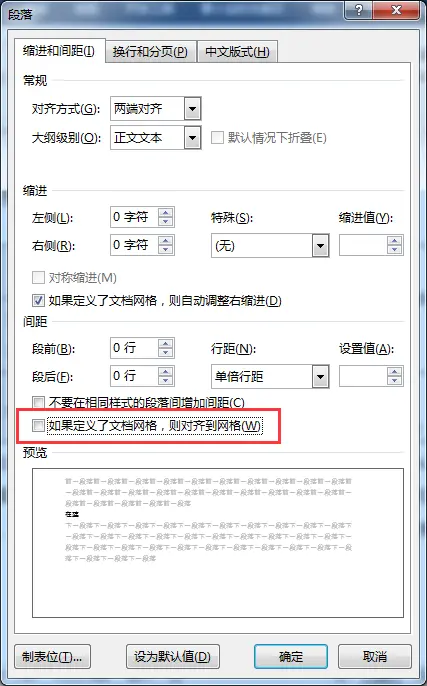This screenshot has height=686, width=427.
Task: Decrease spacing after paragraph (段后) down arrow
Action: pos(166,381)
